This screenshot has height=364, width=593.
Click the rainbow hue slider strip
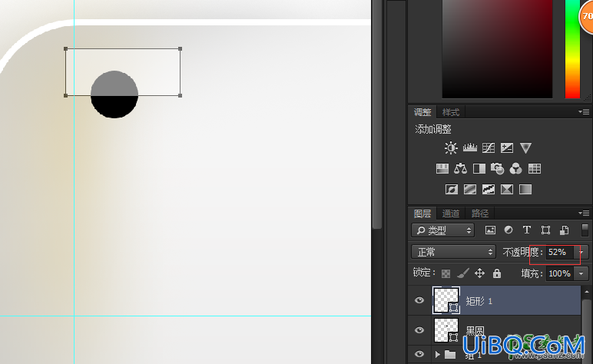point(572,49)
